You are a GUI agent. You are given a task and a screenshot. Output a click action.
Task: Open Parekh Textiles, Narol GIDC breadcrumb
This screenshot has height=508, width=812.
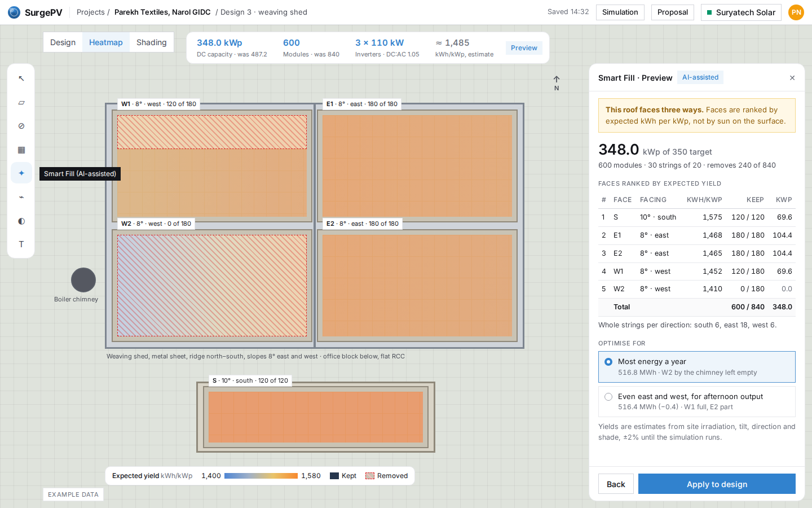(x=162, y=12)
